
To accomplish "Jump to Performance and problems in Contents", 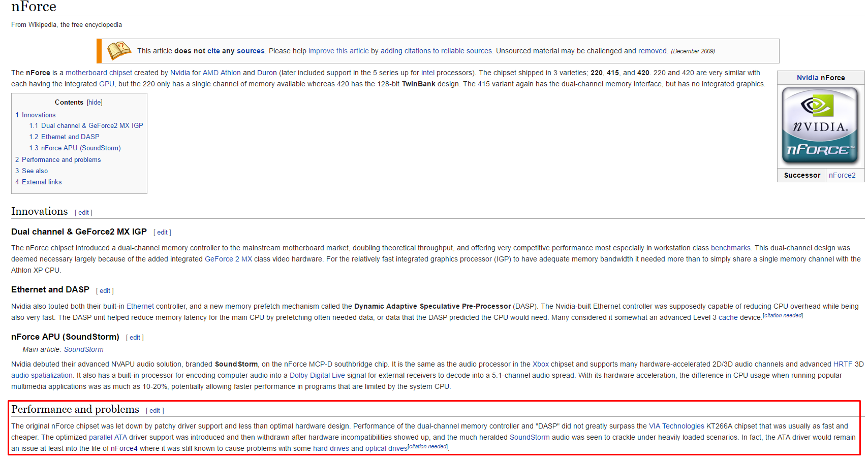I will coord(58,160).
